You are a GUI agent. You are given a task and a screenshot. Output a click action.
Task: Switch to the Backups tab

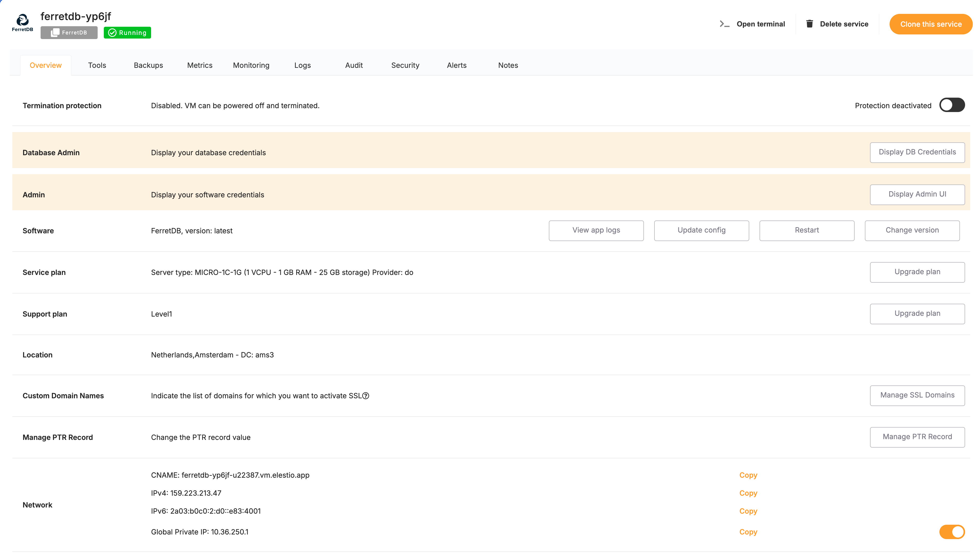[x=148, y=65]
